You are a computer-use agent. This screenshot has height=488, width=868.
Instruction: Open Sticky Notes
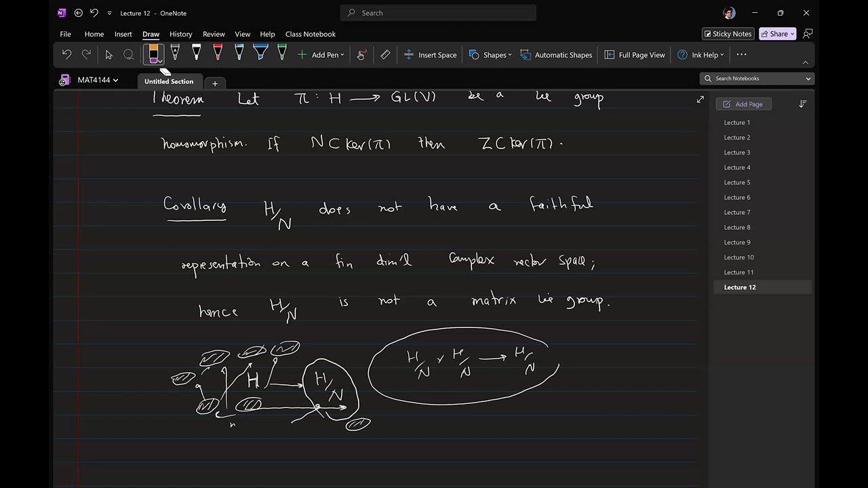(728, 34)
